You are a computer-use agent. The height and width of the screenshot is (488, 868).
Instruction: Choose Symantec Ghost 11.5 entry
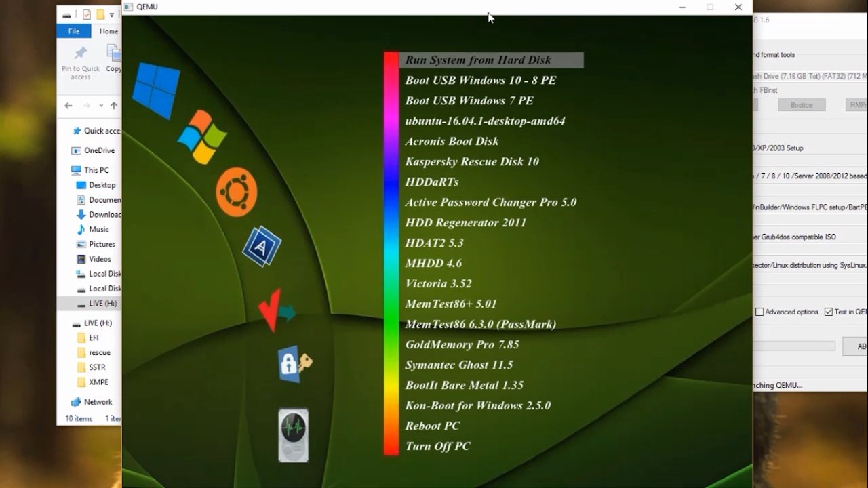tap(459, 365)
